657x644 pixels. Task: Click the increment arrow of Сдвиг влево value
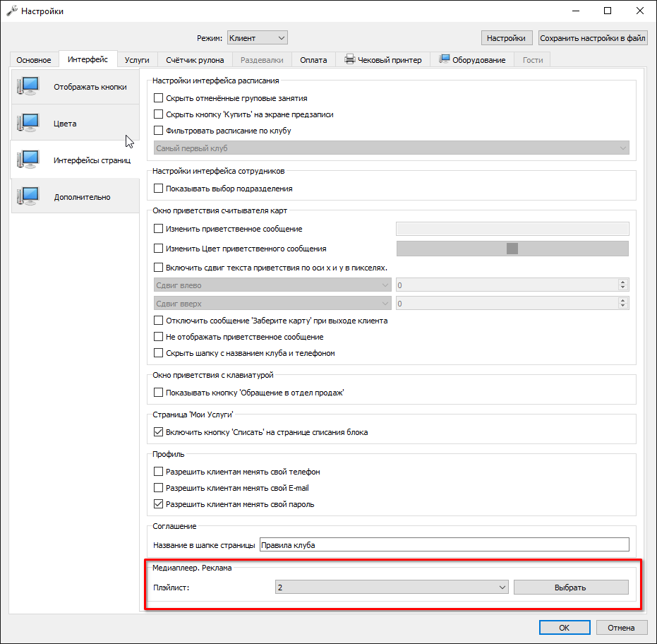coord(622,282)
